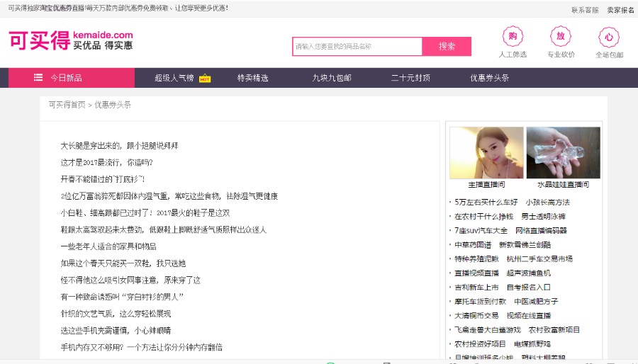
Task: Open the 水晶娃娃直播间 thumbnail image
Action: point(563,153)
